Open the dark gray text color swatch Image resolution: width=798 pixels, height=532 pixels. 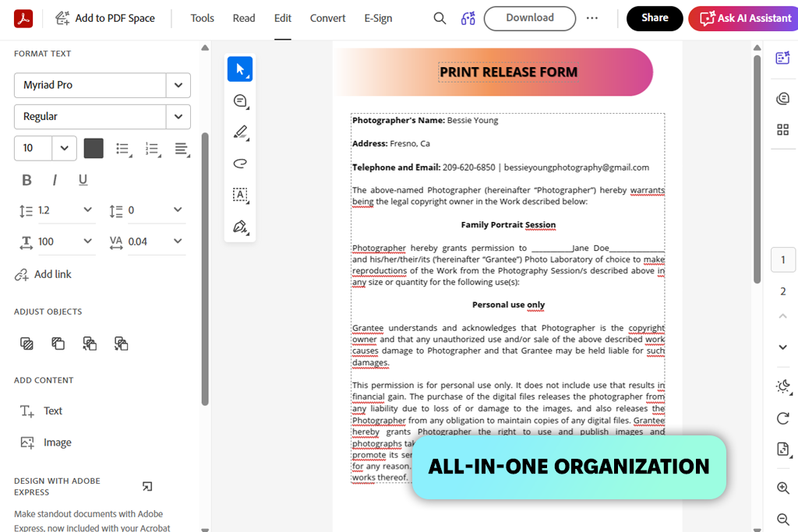tap(94, 149)
